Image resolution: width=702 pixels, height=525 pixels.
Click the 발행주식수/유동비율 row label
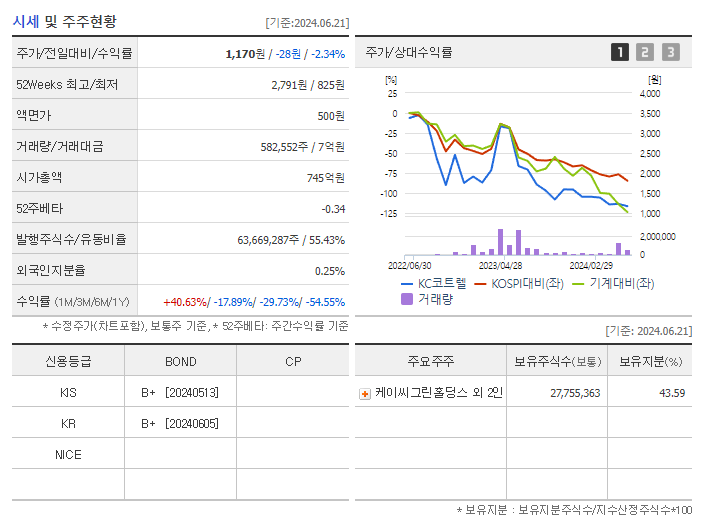(71, 239)
